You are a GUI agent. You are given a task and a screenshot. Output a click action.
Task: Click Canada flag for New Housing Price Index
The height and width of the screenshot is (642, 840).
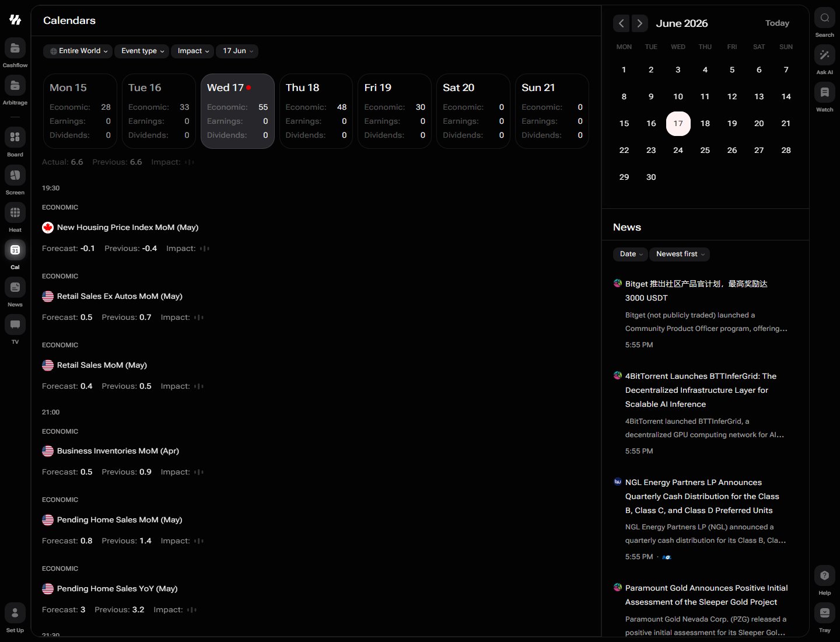tap(48, 228)
